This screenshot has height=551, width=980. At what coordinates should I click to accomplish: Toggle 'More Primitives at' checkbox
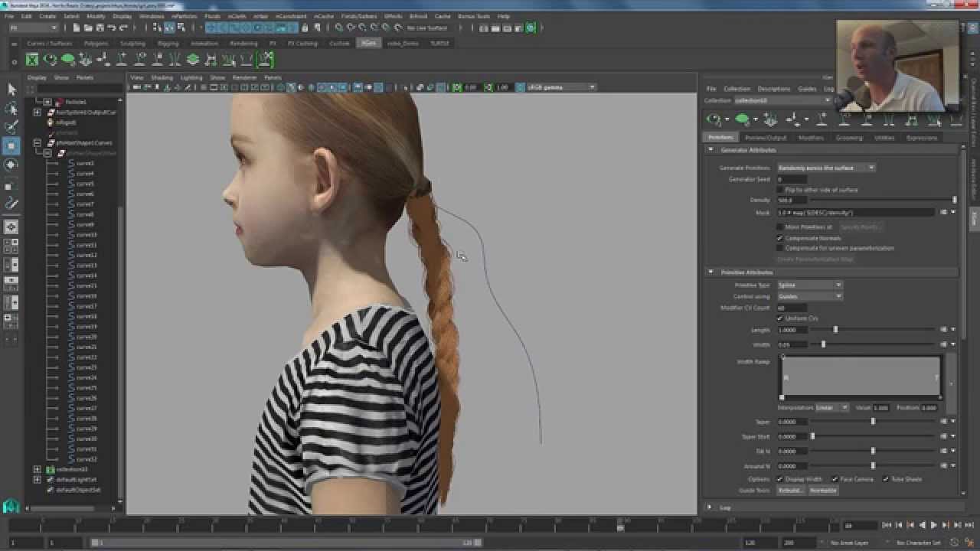pyautogui.click(x=780, y=227)
